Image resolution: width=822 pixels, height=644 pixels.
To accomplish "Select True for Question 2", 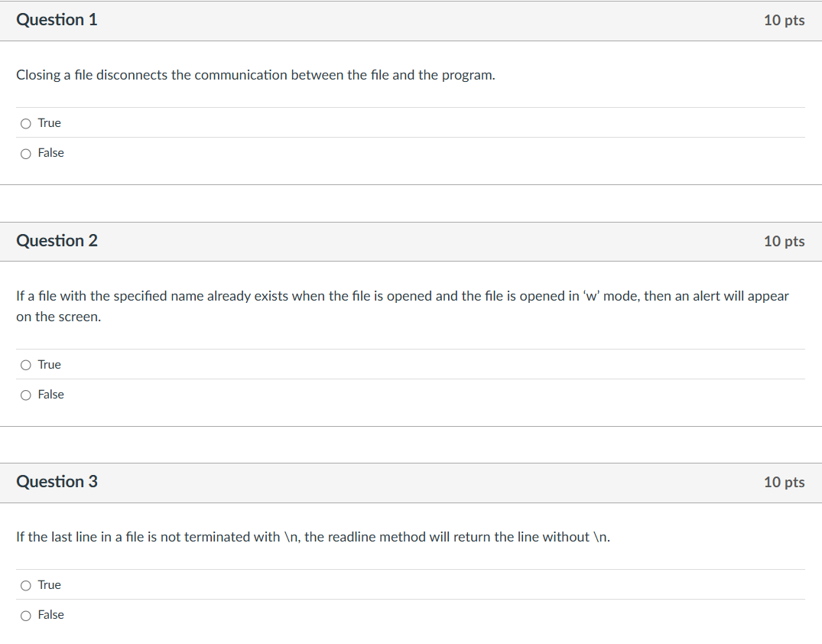I will point(25,364).
